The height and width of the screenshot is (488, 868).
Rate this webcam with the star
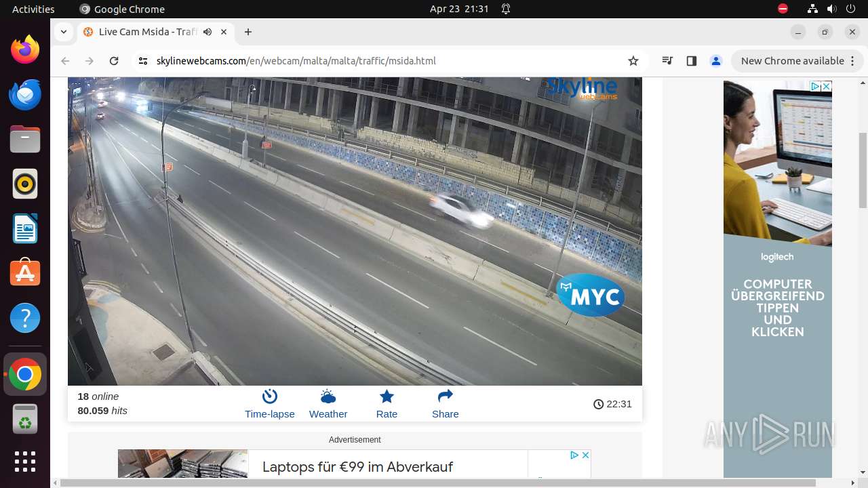[387, 404]
